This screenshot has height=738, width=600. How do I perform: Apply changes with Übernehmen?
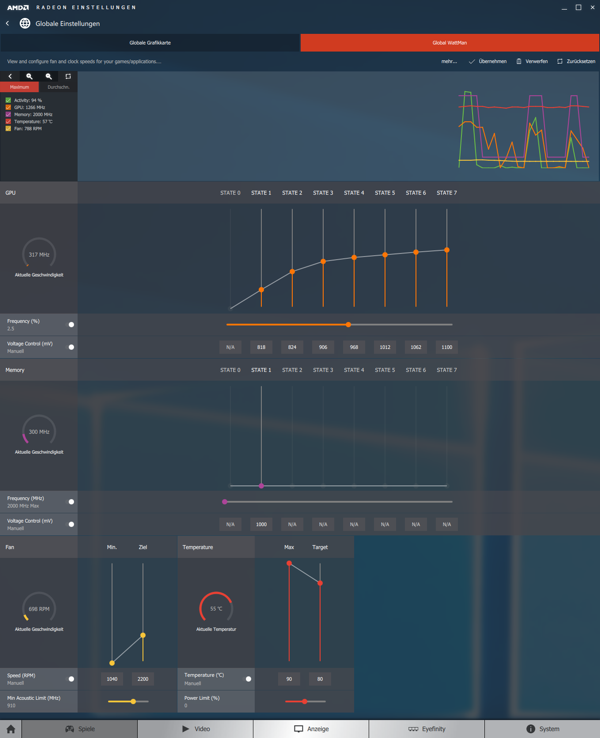point(488,61)
